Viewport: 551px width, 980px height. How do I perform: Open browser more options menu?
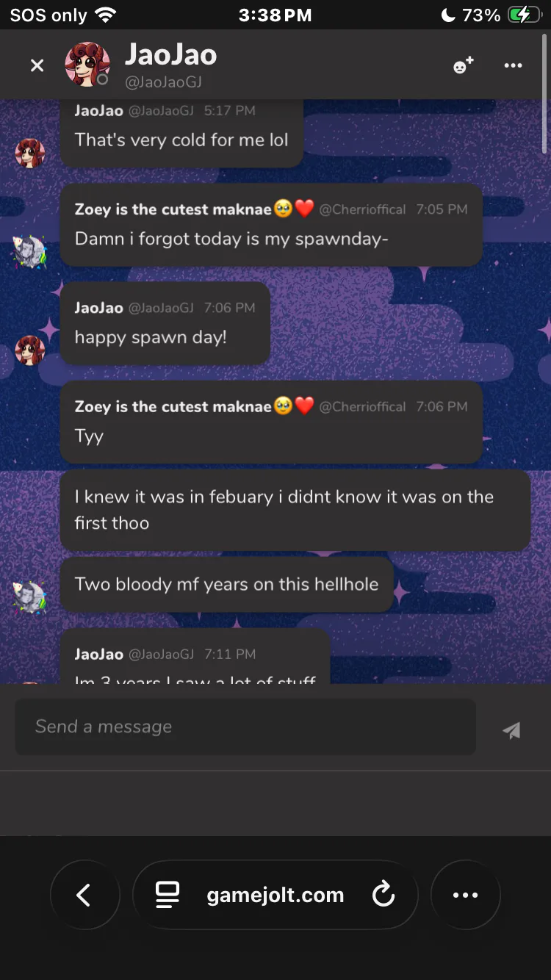coord(465,895)
